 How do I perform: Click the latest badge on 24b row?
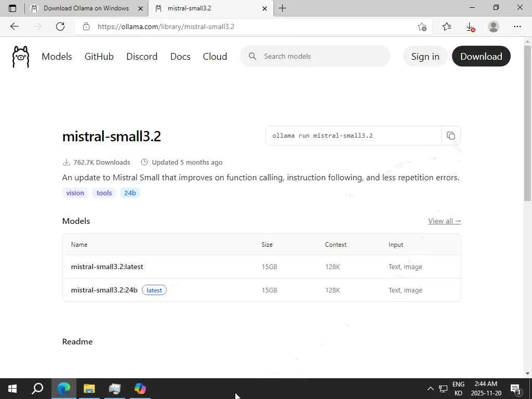click(154, 290)
